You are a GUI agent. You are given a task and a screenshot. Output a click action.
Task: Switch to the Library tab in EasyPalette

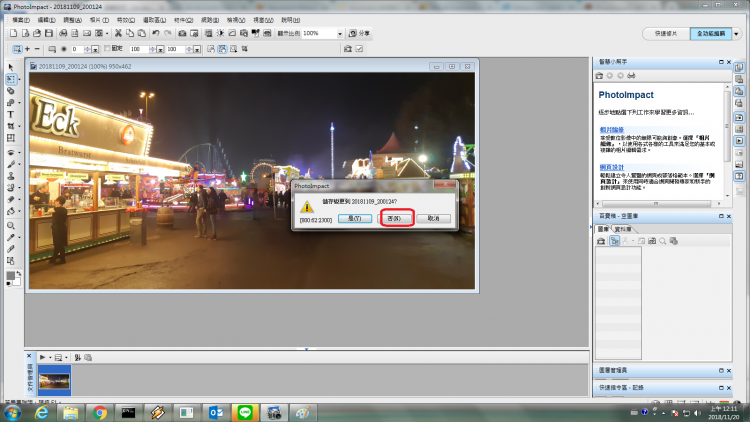(623, 229)
